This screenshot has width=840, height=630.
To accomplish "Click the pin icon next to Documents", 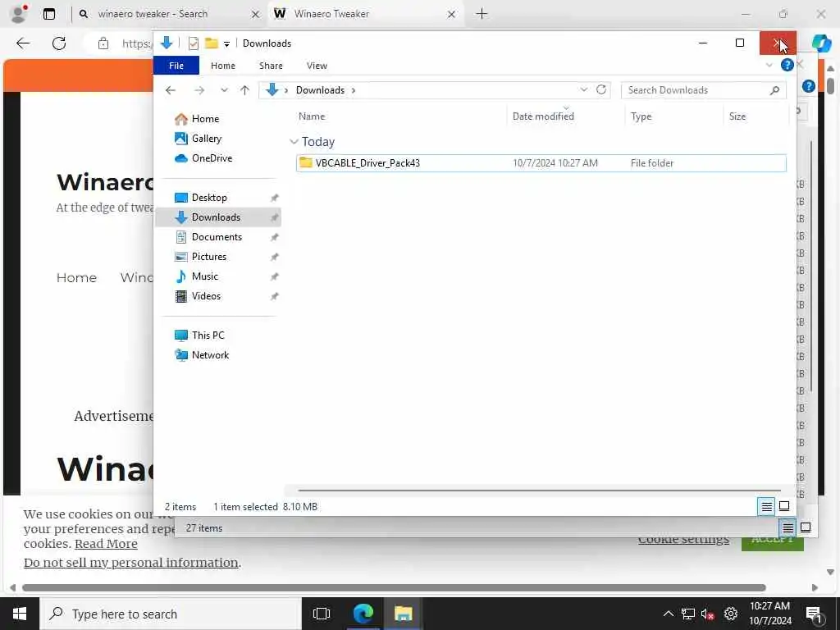I will [274, 237].
